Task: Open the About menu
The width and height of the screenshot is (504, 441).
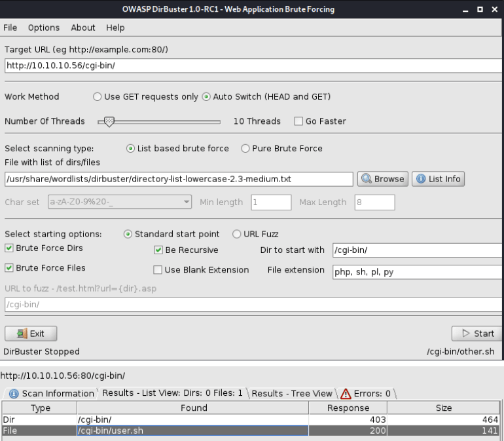Action: coord(83,28)
